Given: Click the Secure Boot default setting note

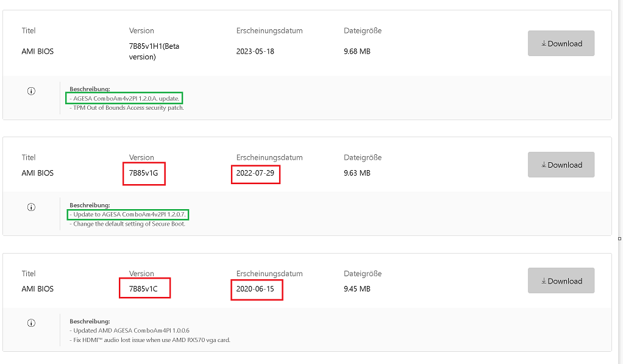Looking at the screenshot, I should [129, 224].
